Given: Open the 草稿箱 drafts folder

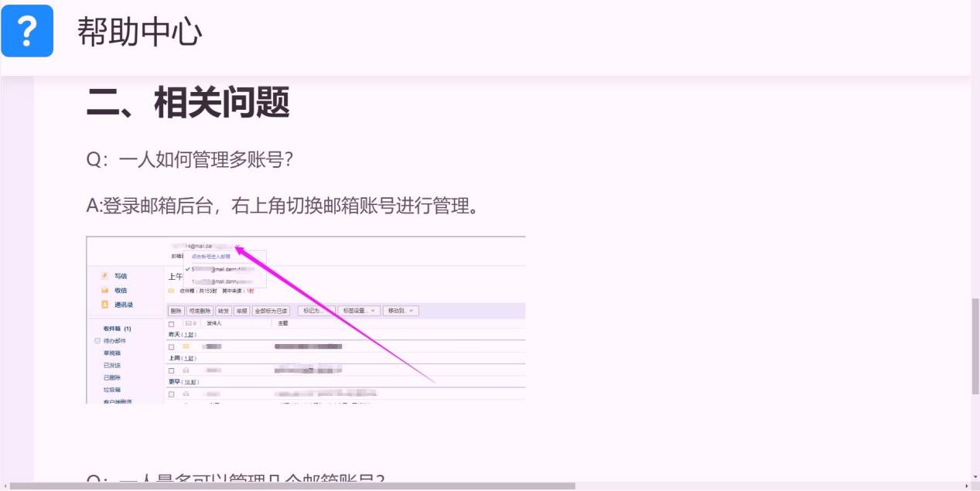Looking at the screenshot, I should click(112, 353).
